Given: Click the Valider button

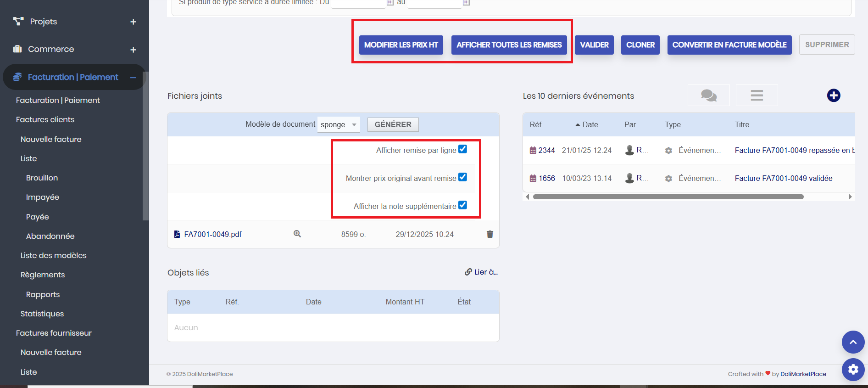Looking at the screenshot, I should [x=594, y=45].
